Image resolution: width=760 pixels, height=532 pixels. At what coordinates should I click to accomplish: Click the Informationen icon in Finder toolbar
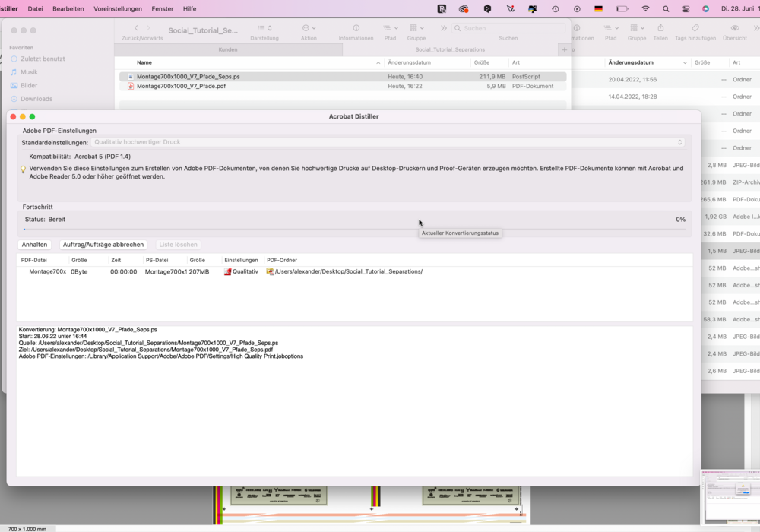[x=356, y=28]
